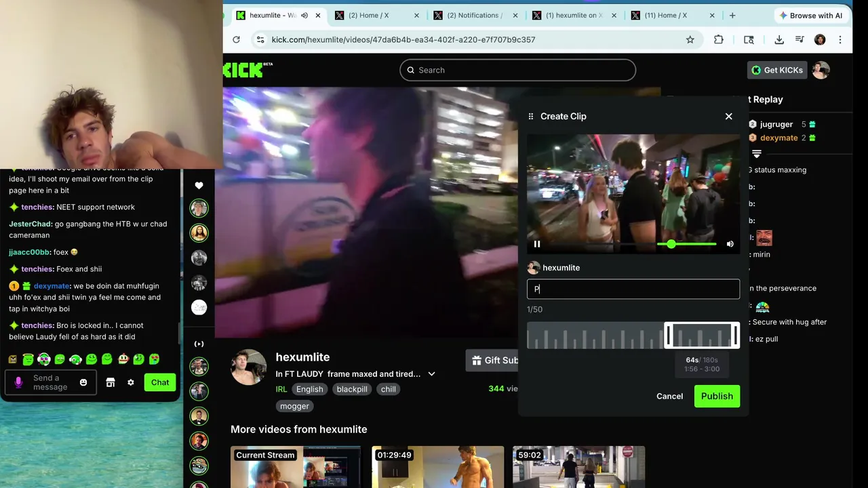Click the English tag

(x=309, y=389)
